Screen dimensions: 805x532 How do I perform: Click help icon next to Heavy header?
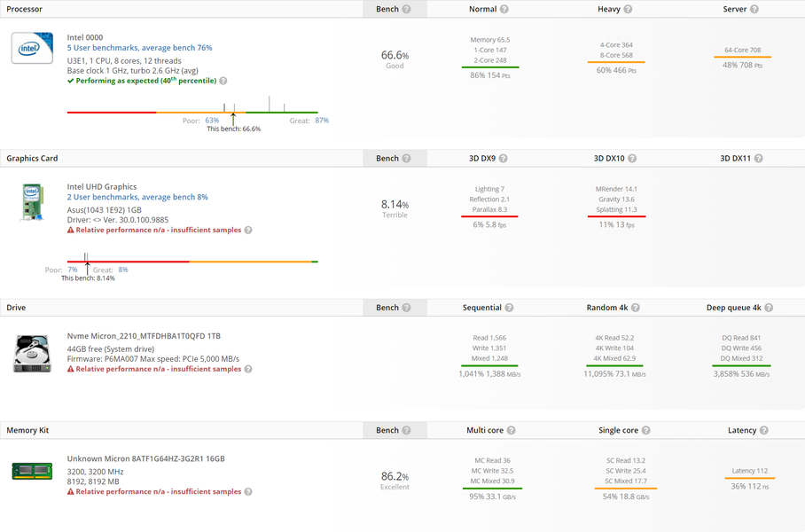pos(628,9)
